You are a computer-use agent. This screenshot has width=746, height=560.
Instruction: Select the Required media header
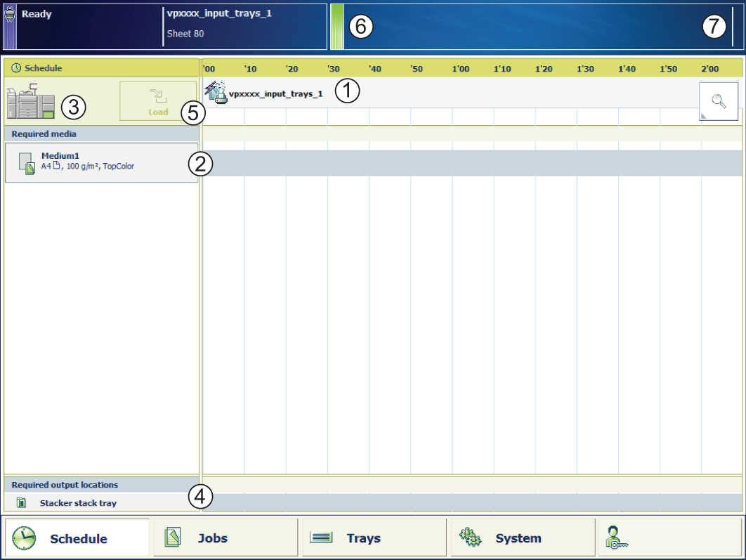tap(102, 134)
